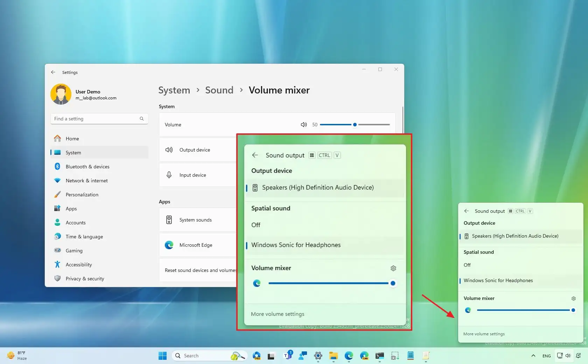Select Speakers output device in small tray flyout
This screenshot has height=364, width=588.
click(521, 236)
